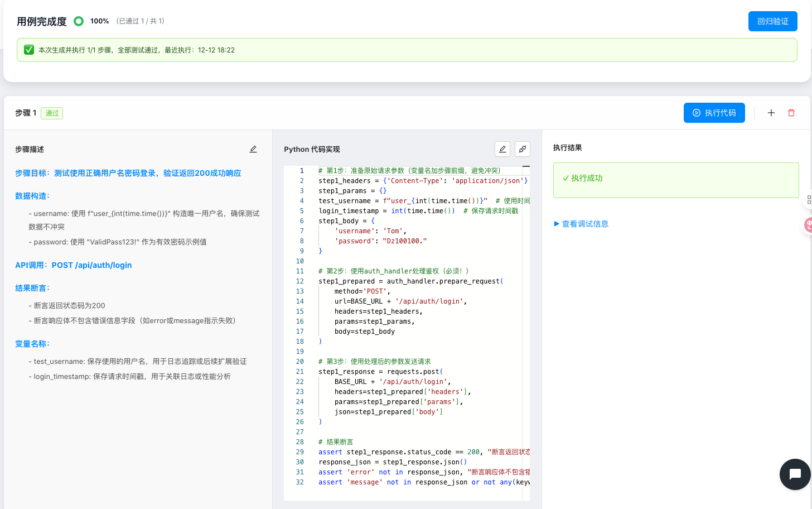The image size is (812, 509).
Task: Edit Python code with pencil icon
Action: (502, 149)
